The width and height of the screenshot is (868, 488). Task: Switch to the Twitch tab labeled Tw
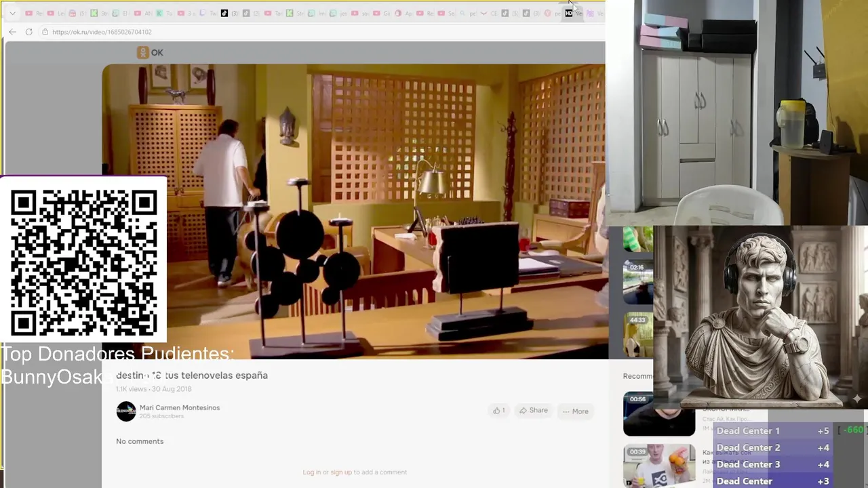pyautogui.click(x=209, y=13)
